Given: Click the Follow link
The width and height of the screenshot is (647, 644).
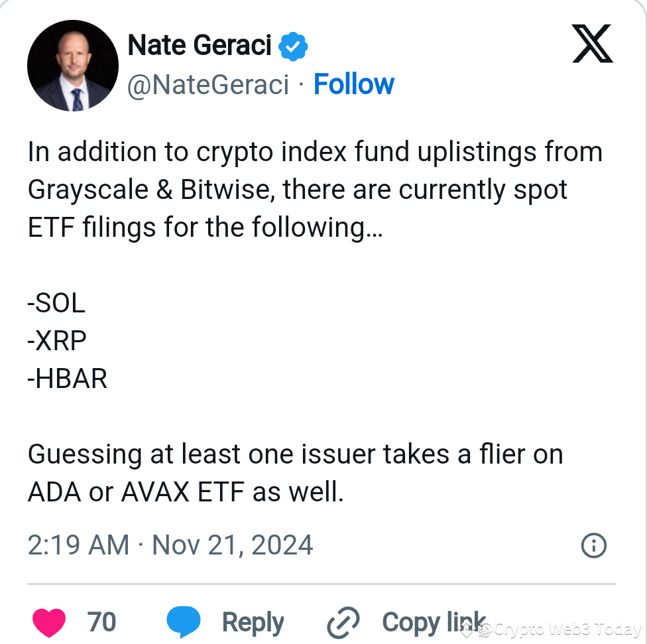Looking at the screenshot, I should click(x=354, y=84).
